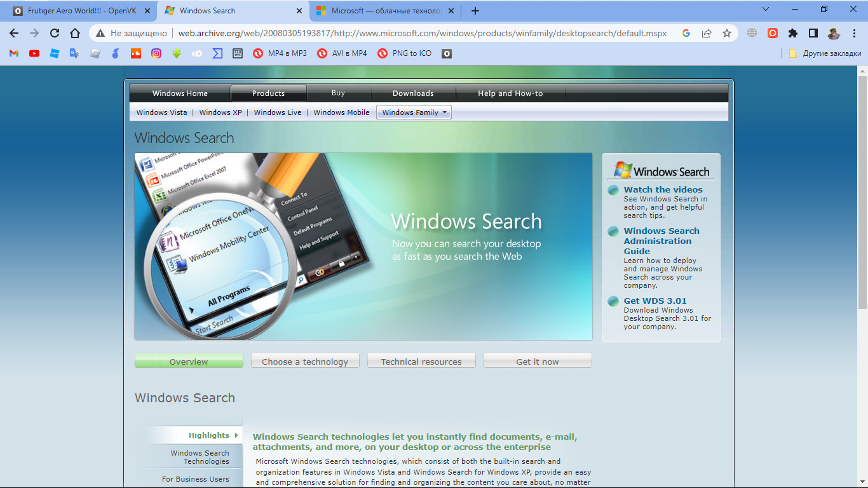This screenshot has height=488, width=868.
Task: Open the tab search chevron
Action: point(766,10)
